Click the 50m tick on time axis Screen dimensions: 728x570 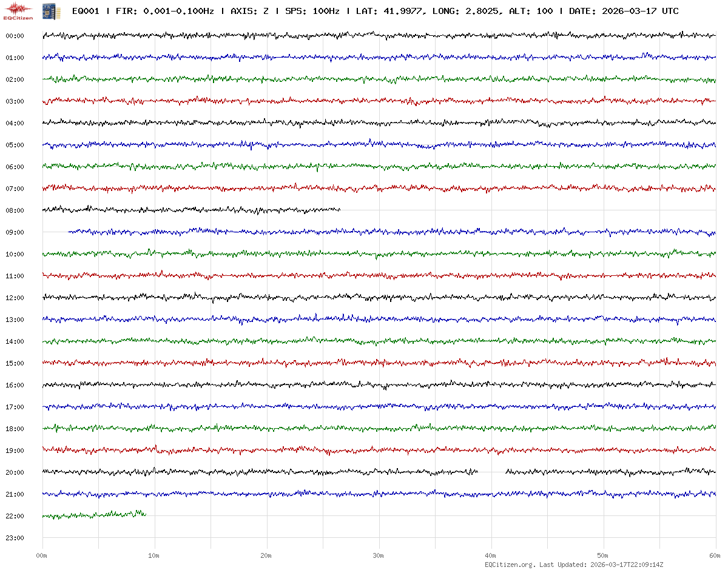point(603,555)
